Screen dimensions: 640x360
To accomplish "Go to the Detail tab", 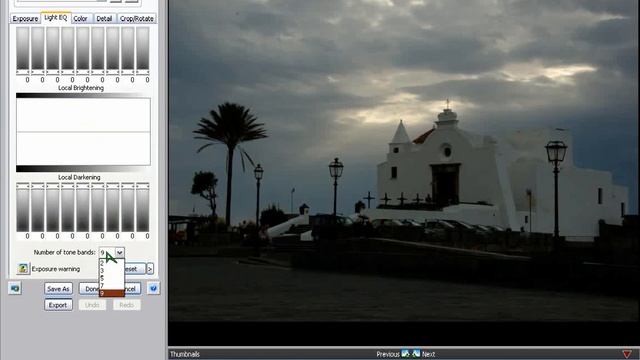I will (x=104, y=19).
